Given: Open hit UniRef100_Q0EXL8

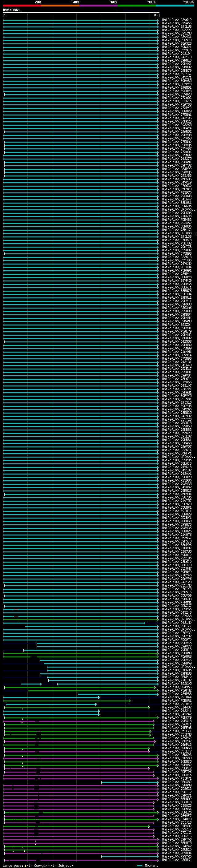Looking at the screenshot, I should 176,721.
